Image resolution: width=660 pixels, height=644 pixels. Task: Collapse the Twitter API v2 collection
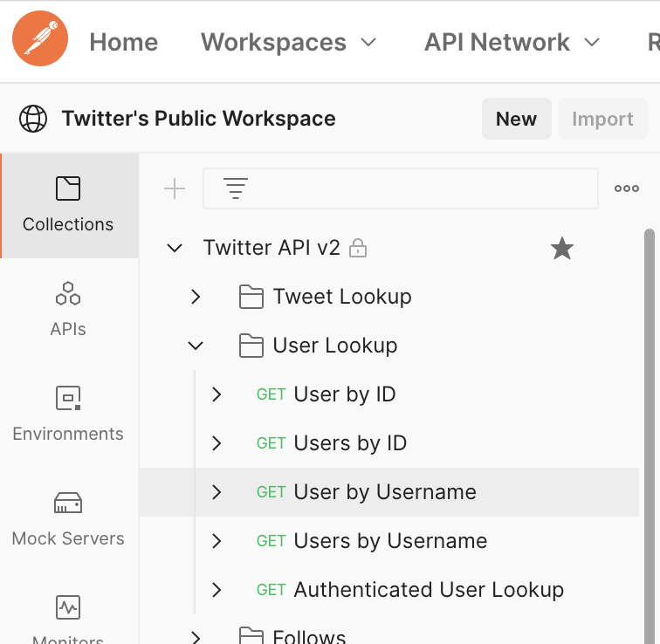[x=175, y=249]
